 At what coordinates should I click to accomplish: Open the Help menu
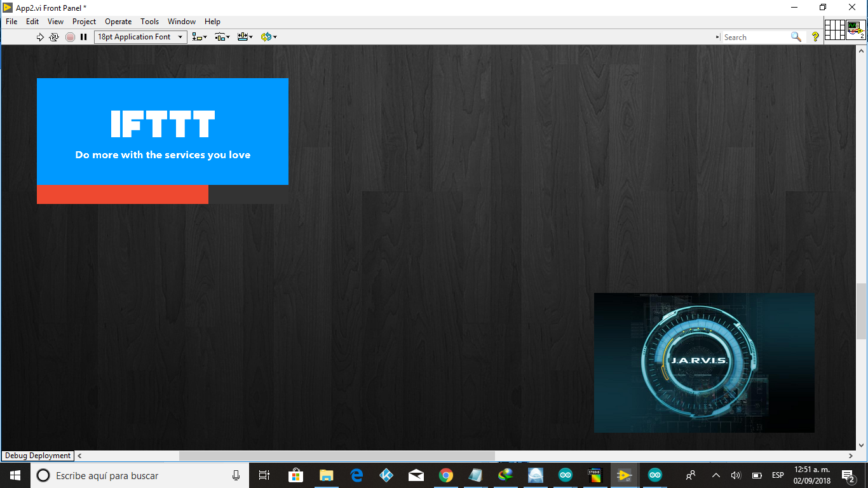212,22
